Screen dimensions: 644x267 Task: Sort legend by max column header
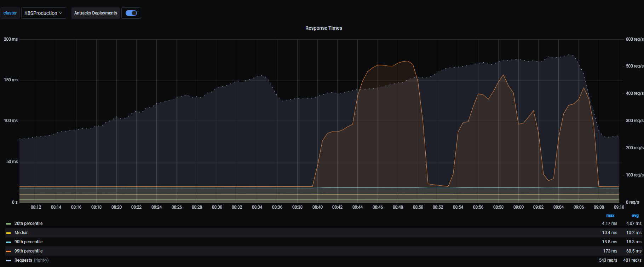pyautogui.click(x=610, y=215)
